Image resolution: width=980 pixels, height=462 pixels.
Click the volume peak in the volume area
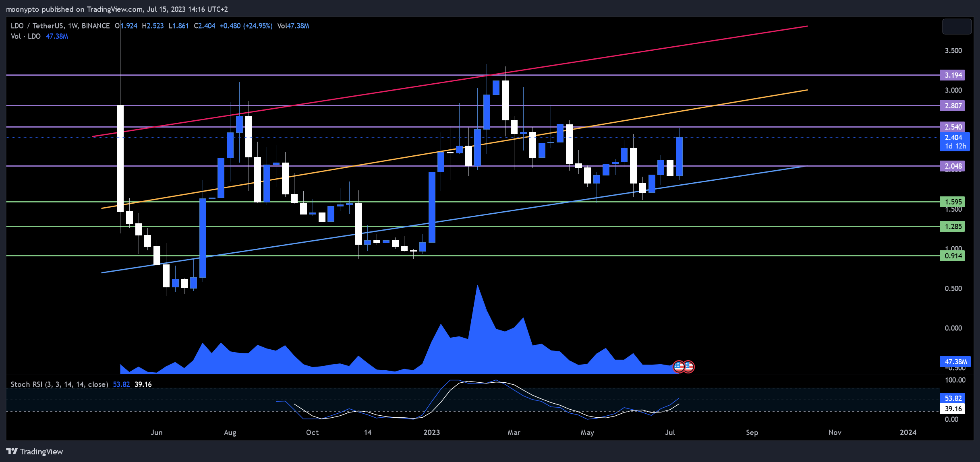[477, 287]
